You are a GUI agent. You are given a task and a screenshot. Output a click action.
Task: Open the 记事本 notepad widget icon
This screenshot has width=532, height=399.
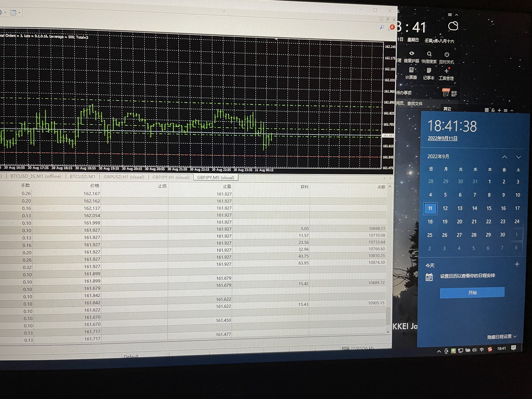coord(429,71)
